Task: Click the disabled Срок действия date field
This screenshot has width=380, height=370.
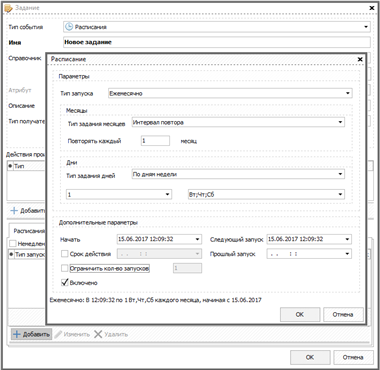Action: [159, 254]
